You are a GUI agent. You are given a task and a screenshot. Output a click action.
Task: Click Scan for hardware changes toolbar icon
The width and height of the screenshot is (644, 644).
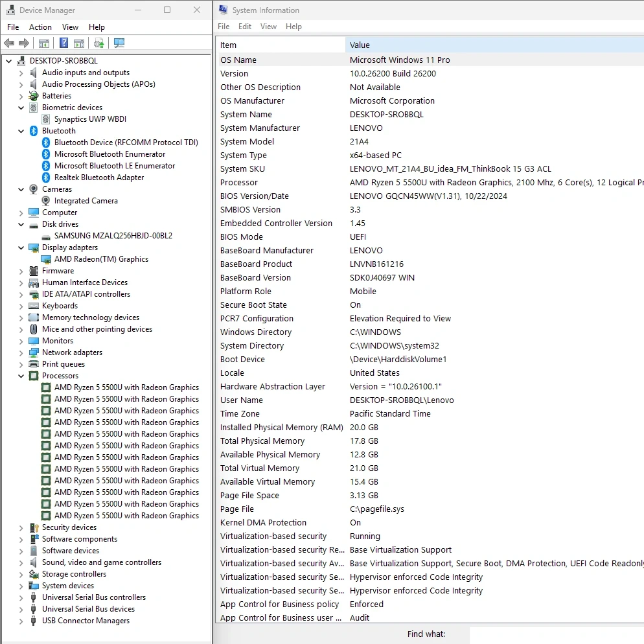(x=119, y=43)
